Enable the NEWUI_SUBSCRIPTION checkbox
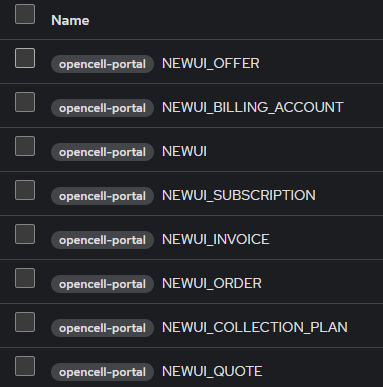Viewport: 383px width, 387px height. pyautogui.click(x=25, y=190)
